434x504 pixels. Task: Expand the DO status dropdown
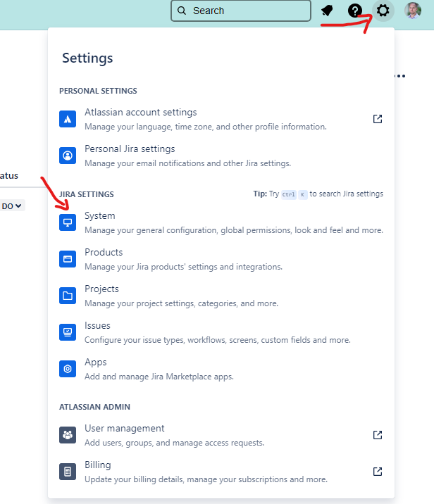[11, 206]
